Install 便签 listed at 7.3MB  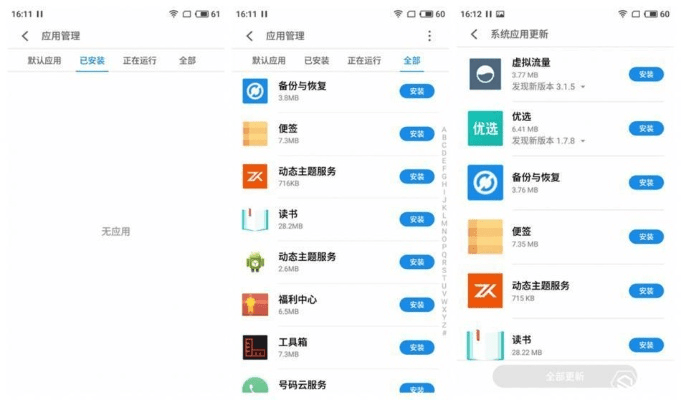(417, 134)
